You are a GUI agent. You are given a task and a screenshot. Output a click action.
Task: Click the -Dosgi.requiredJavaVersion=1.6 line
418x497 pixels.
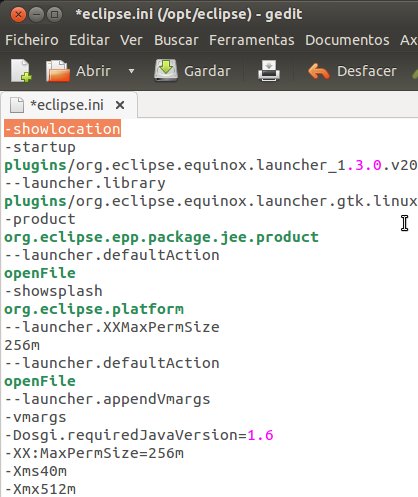(139, 435)
